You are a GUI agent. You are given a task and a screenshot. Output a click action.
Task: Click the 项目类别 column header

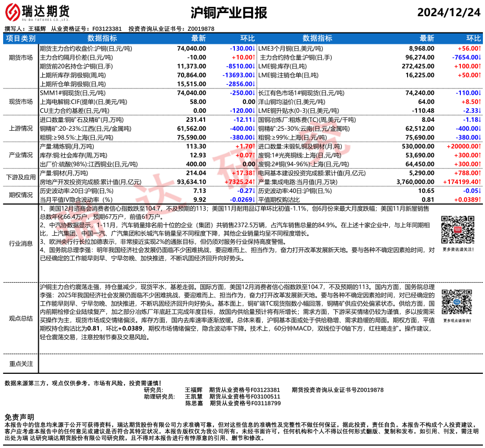pos(21,38)
